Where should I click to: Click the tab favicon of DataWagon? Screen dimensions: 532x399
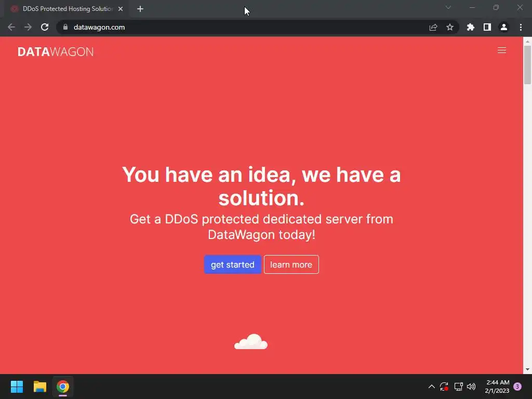click(14, 9)
